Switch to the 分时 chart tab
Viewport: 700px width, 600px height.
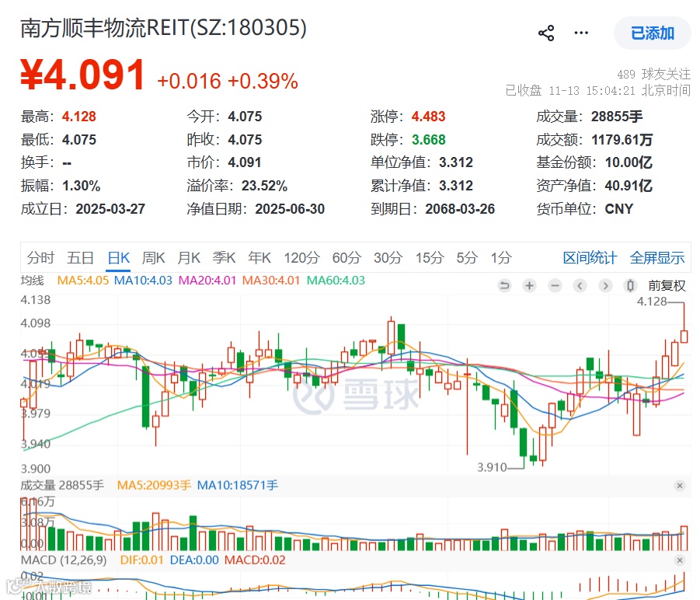(x=40, y=257)
